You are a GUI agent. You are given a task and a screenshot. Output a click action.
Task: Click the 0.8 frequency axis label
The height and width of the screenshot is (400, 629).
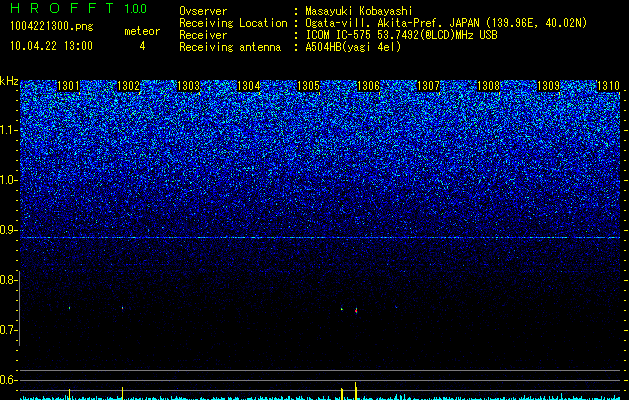9,280
